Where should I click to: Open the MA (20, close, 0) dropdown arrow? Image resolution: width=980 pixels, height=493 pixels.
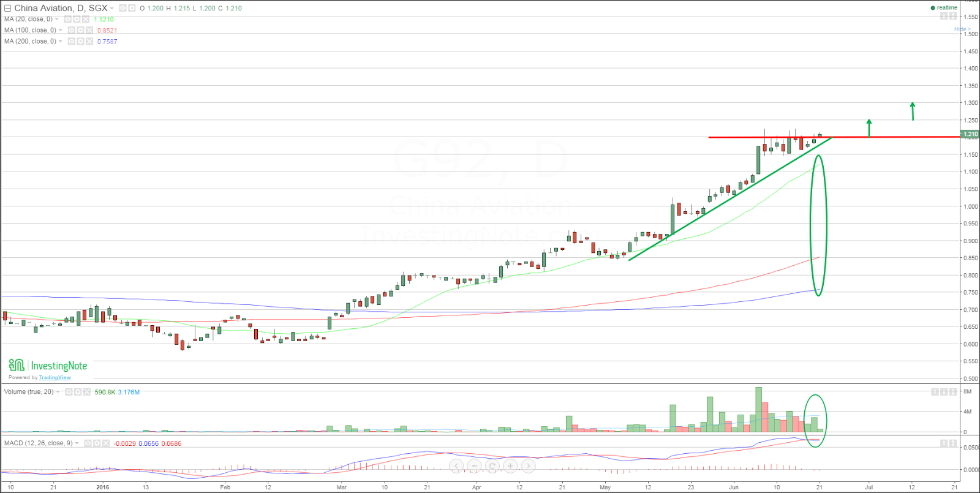point(57,20)
